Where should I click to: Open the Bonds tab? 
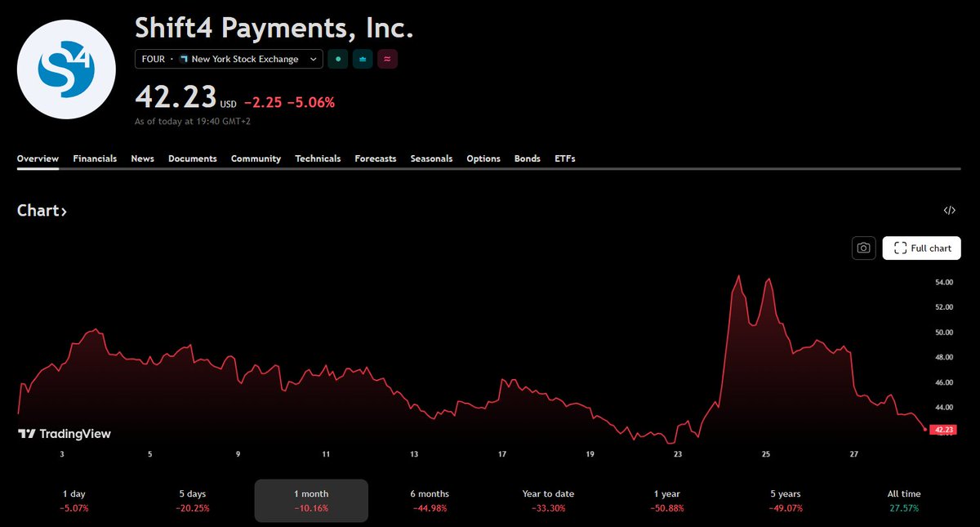528,159
